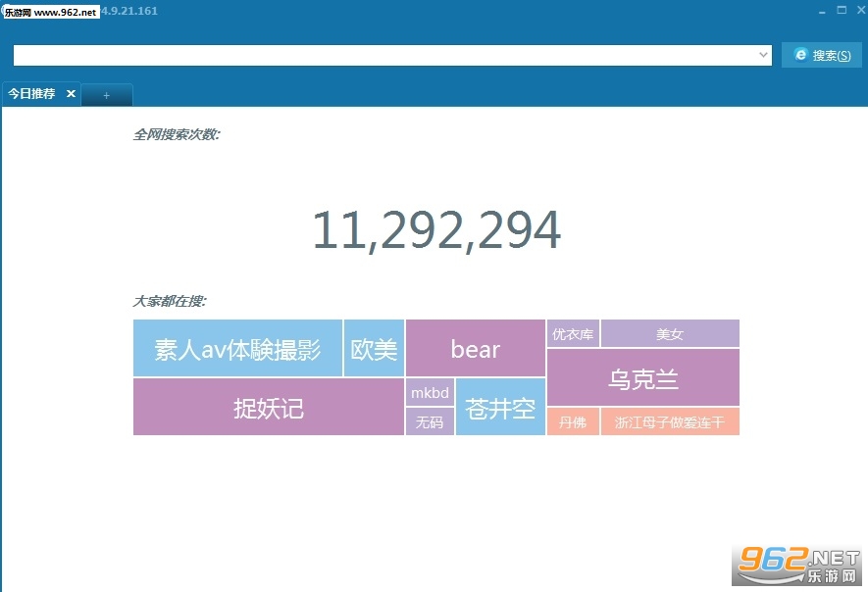This screenshot has height=592, width=868.
Task: Click the mkbd keyword tile
Action: pos(431,392)
